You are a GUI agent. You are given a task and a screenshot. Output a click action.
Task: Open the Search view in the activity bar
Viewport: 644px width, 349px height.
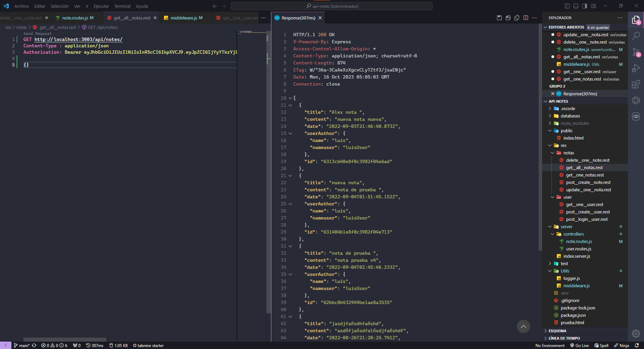(636, 36)
